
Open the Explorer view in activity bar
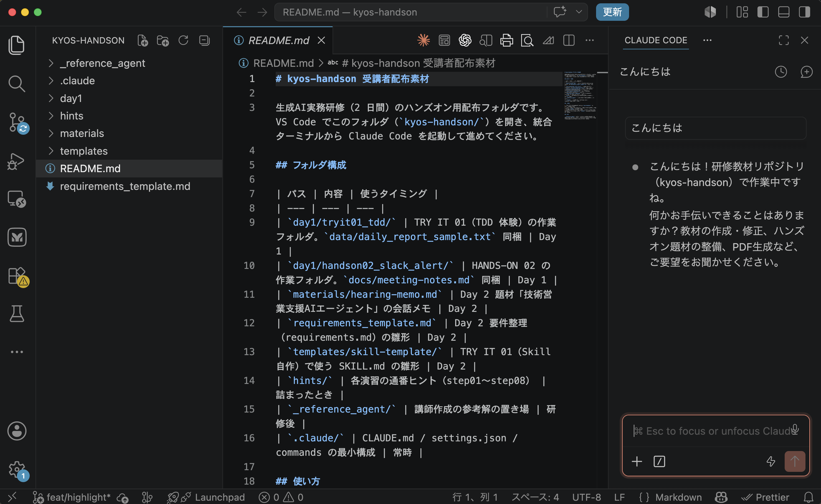point(16,45)
